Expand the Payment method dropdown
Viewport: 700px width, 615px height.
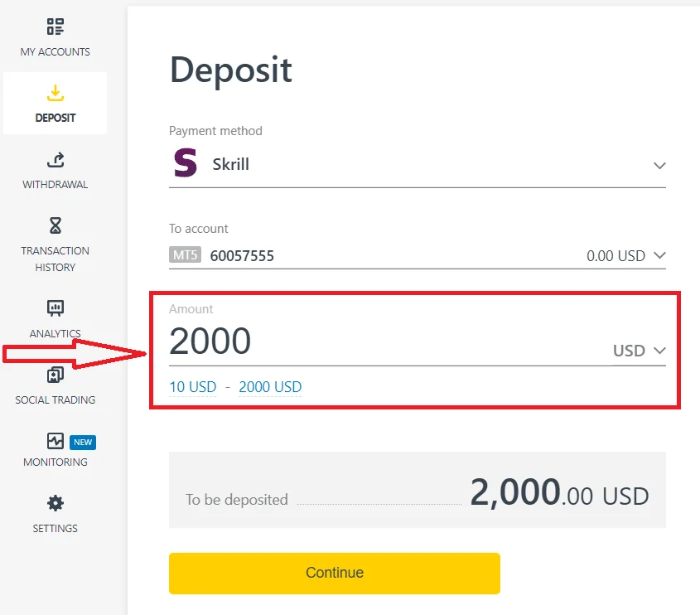click(x=659, y=166)
